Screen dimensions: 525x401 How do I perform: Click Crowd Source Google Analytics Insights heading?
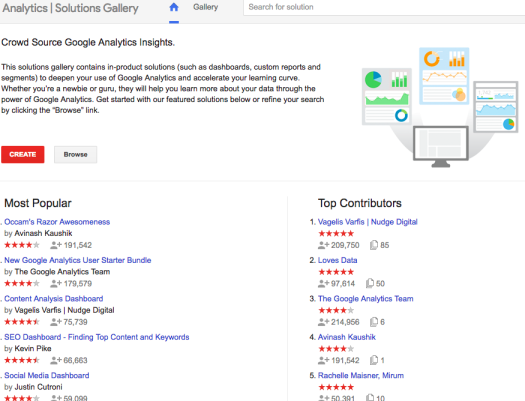tap(88, 43)
